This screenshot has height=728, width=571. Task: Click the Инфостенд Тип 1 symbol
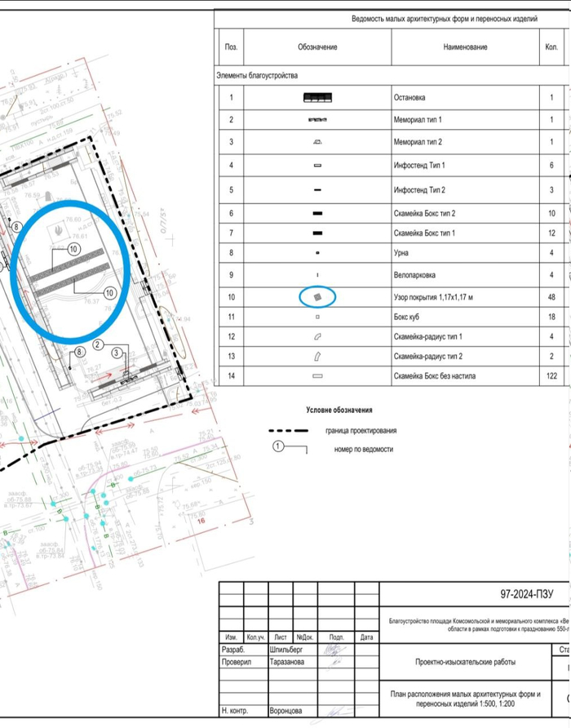point(318,166)
